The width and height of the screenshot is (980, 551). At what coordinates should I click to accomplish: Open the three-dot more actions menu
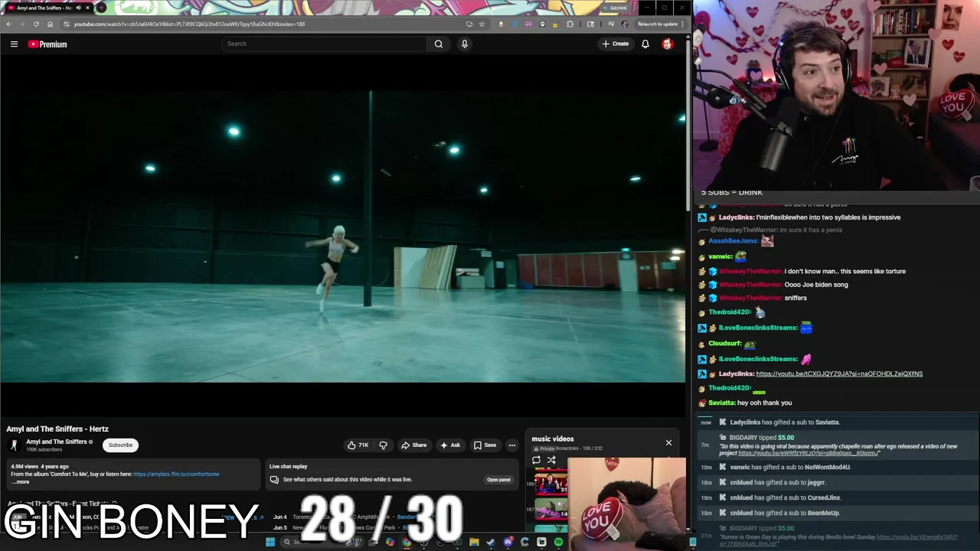pyautogui.click(x=512, y=445)
